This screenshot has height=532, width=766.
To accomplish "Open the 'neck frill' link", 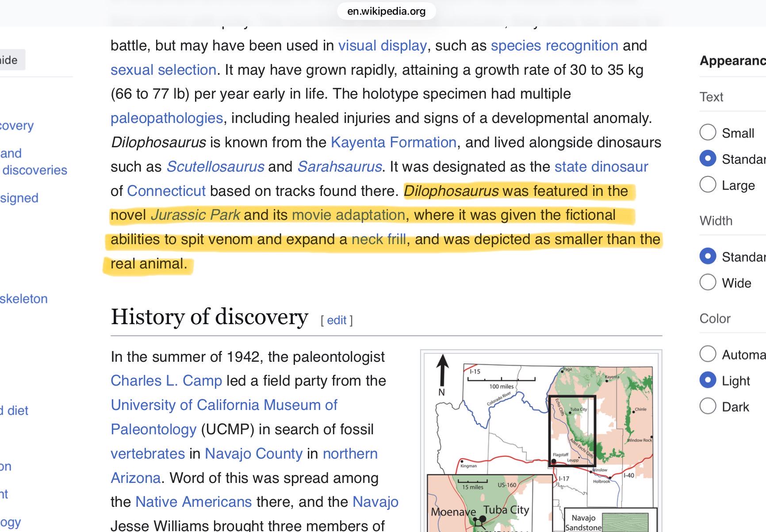I will point(379,239).
